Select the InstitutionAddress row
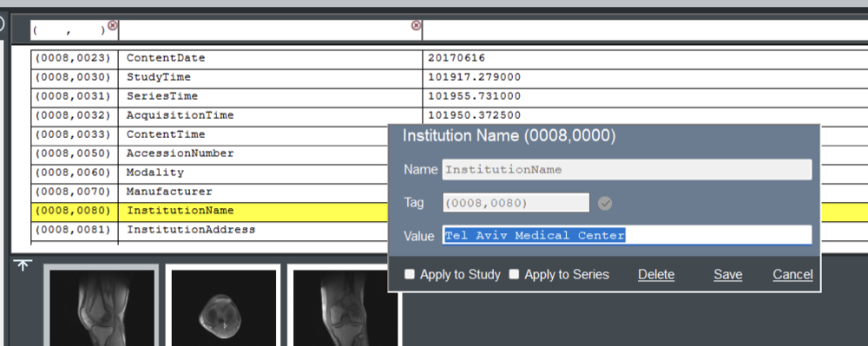The width and height of the screenshot is (868, 346). tap(210, 230)
